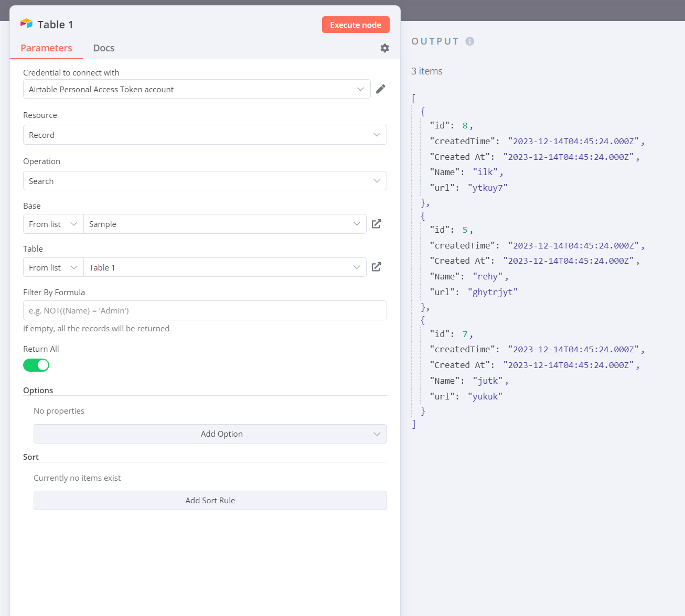Open Table 1 external link icon
Image resolution: width=685 pixels, height=616 pixels.
pyautogui.click(x=377, y=267)
